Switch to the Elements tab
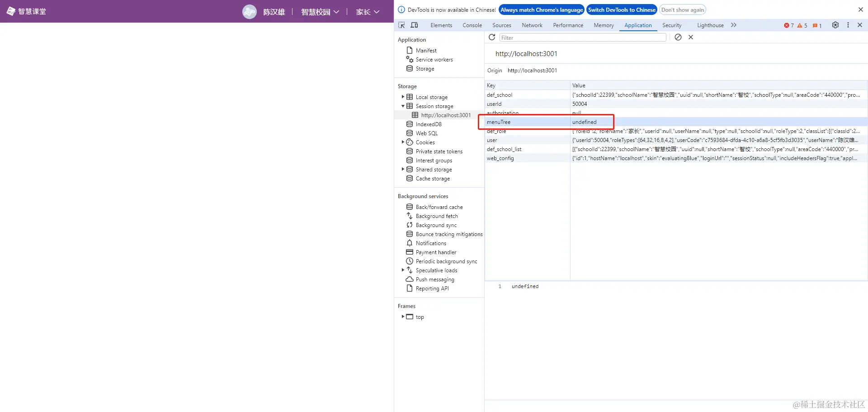This screenshot has height=412, width=868. (441, 25)
